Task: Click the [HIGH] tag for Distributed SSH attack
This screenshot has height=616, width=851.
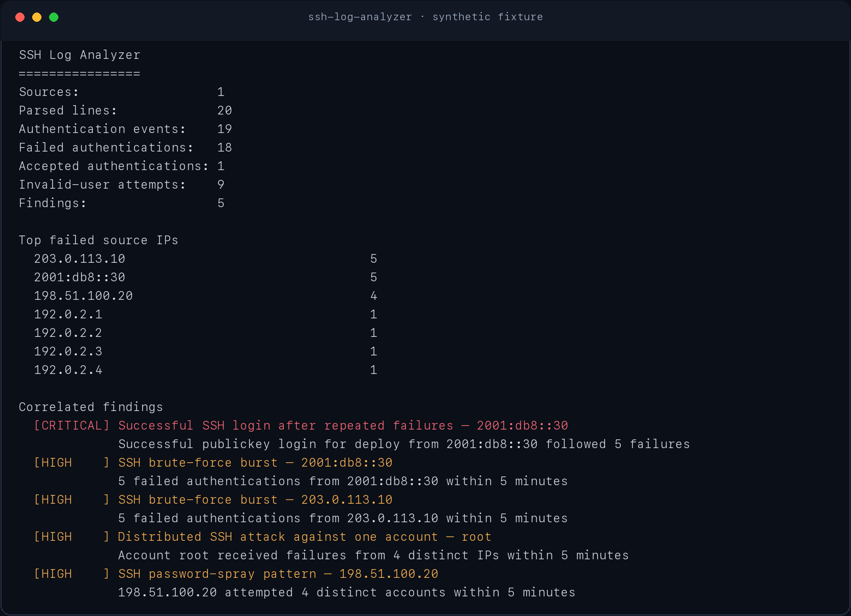Action: (x=72, y=537)
